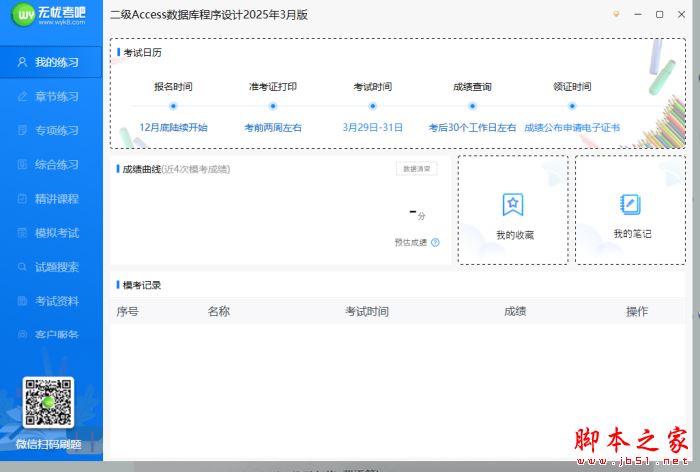Click the help icon next to 预估成绩
The image size is (700, 472).
[x=435, y=242]
